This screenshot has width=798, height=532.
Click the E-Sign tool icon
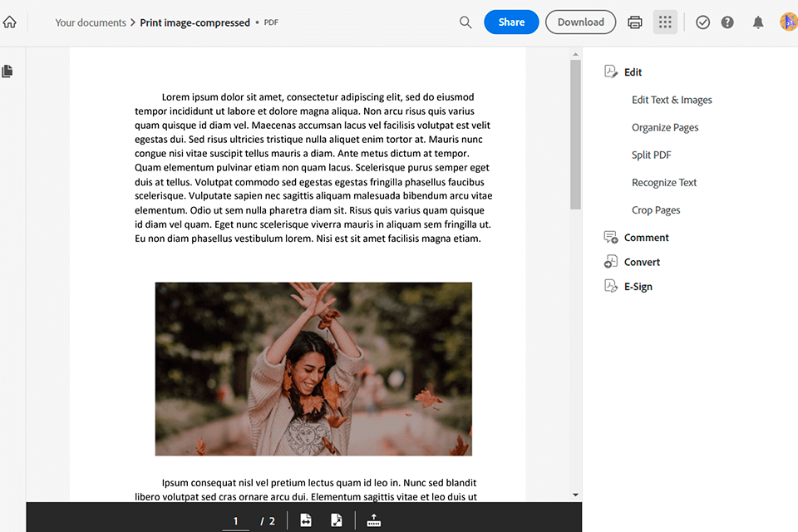(x=611, y=286)
